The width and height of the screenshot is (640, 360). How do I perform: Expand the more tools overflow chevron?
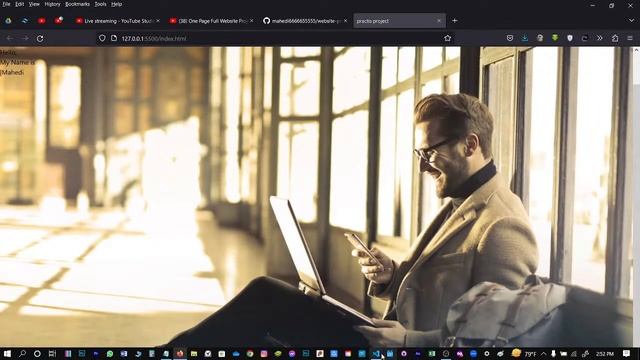tap(600, 38)
